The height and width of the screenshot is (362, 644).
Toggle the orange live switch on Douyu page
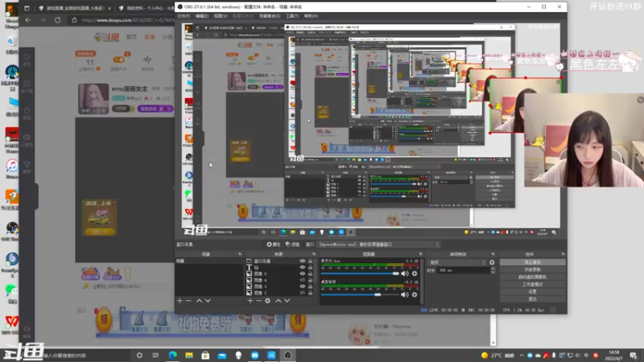(x=119, y=60)
